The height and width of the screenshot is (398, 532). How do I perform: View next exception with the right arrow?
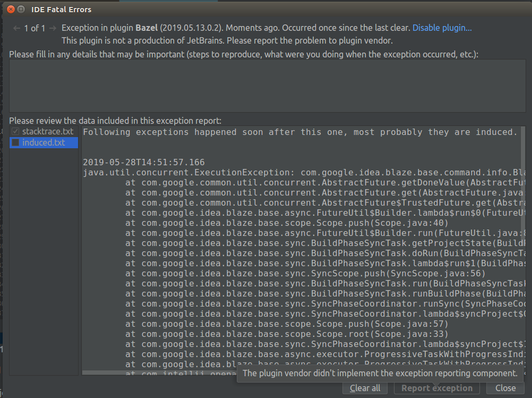tap(53, 28)
